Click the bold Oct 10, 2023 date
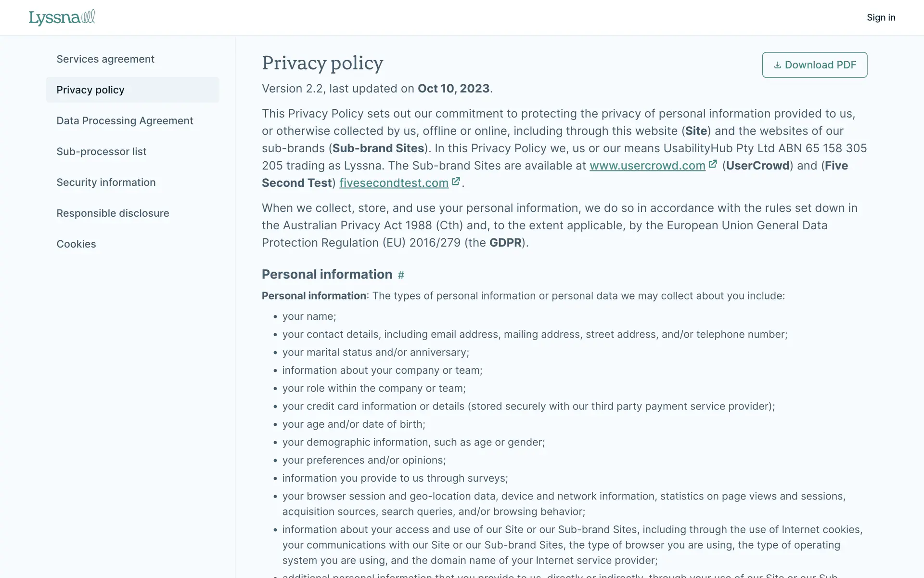This screenshot has width=924, height=578. (x=453, y=89)
